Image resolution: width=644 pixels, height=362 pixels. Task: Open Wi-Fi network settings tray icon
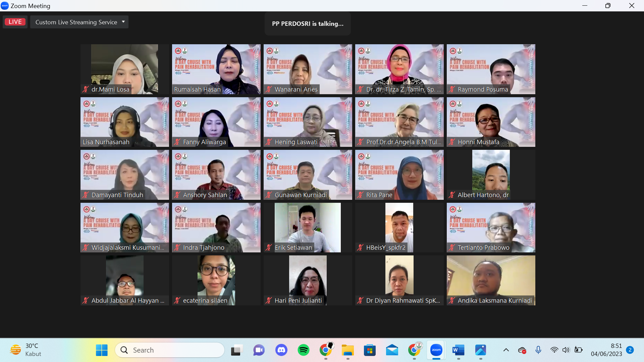(554, 350)
